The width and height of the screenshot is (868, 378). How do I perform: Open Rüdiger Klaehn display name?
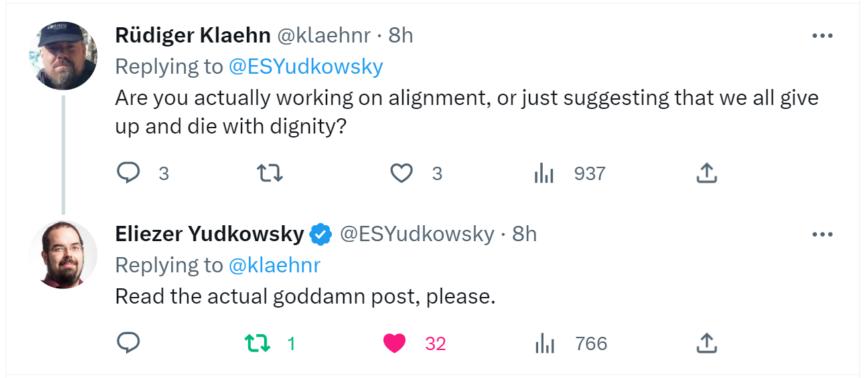(x=192, y=35)
